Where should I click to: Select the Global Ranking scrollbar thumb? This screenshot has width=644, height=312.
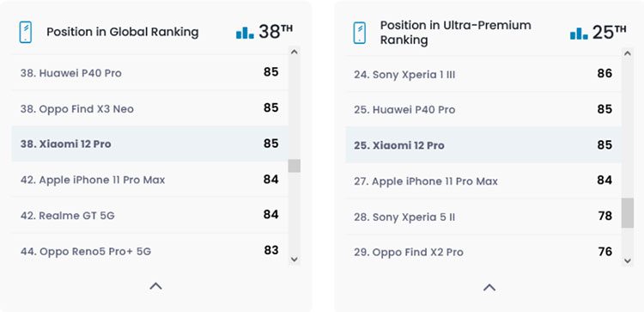(x=294, y=166)
